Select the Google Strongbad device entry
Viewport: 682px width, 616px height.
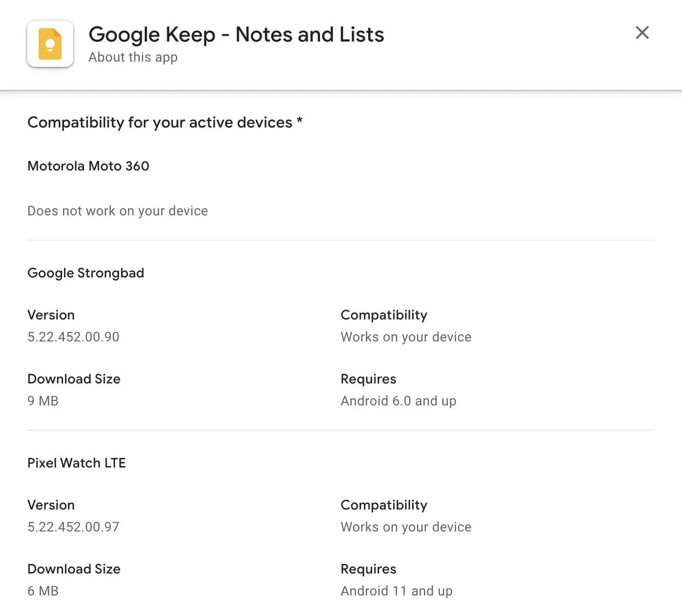tap(85, 273)
